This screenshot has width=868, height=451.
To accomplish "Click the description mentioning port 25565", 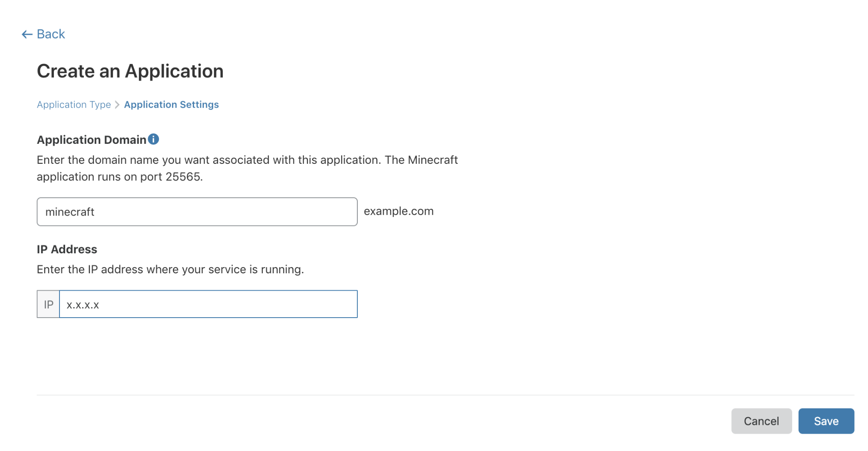I will (247, 168).
